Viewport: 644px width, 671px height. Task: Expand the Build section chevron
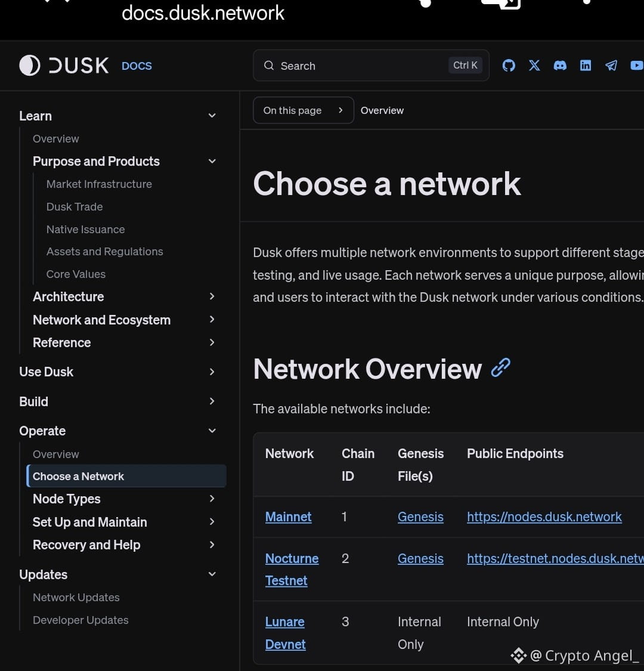(212, 401)
